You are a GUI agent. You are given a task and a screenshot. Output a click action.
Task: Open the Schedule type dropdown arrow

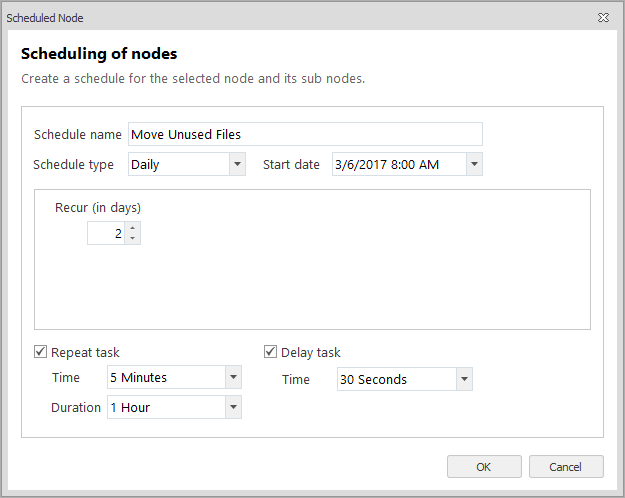236,164
